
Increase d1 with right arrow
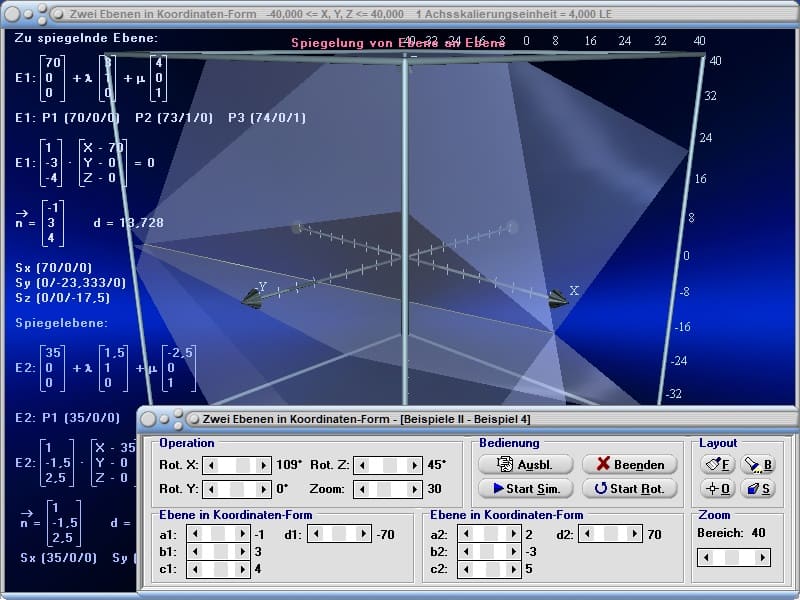point(364,534)
